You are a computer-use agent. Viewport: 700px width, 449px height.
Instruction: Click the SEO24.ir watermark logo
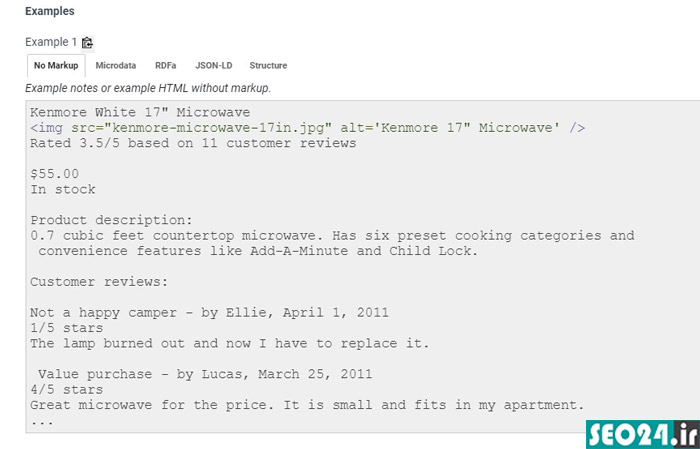point(643,434)
